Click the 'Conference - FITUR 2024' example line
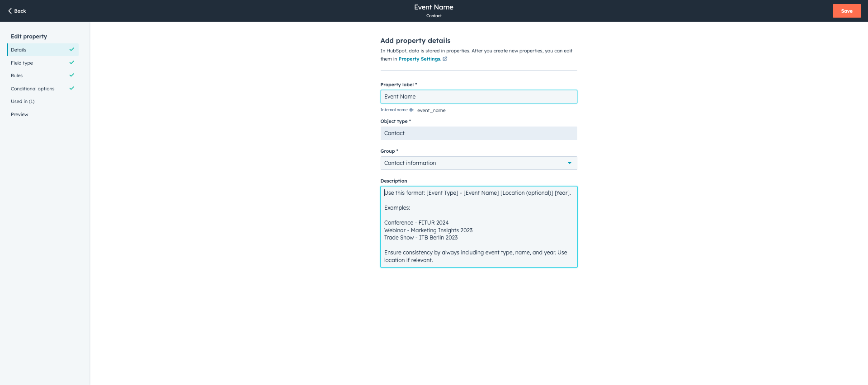 tap(416, 223)
